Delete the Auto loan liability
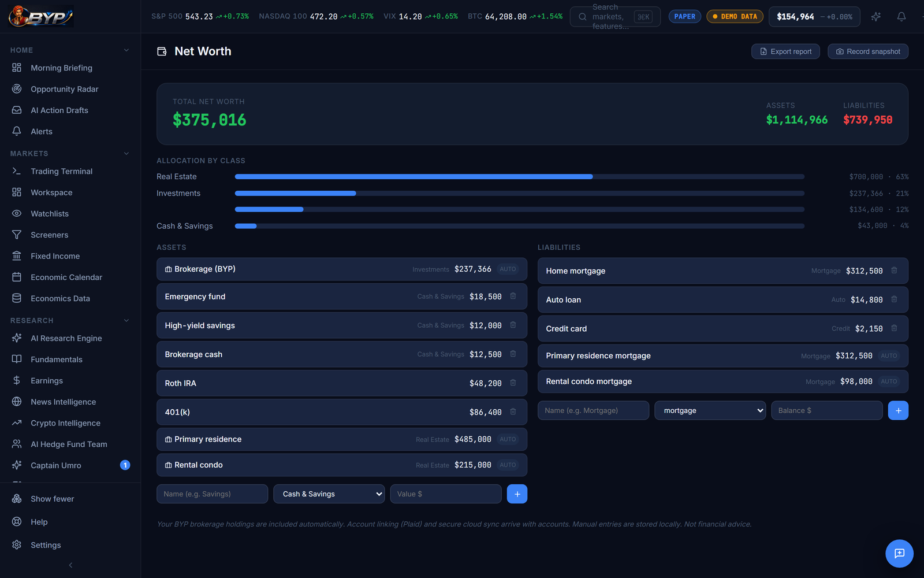Viewport: 924px width, 578px height. pos(894,299)
